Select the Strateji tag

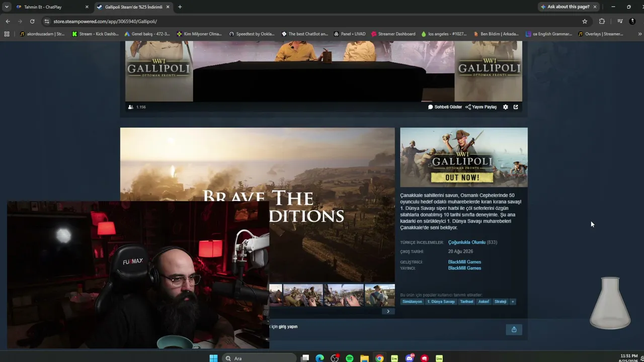(x=500, y=302)
